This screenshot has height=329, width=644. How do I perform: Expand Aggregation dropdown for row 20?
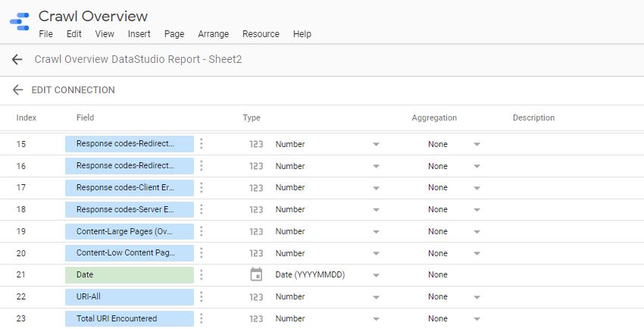tap(477, 253)
